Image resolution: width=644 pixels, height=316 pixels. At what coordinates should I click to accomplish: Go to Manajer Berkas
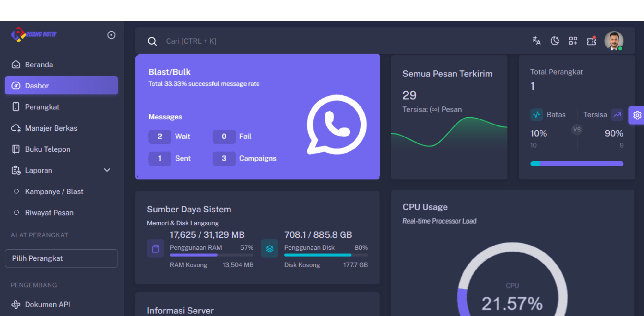(62, 128)
